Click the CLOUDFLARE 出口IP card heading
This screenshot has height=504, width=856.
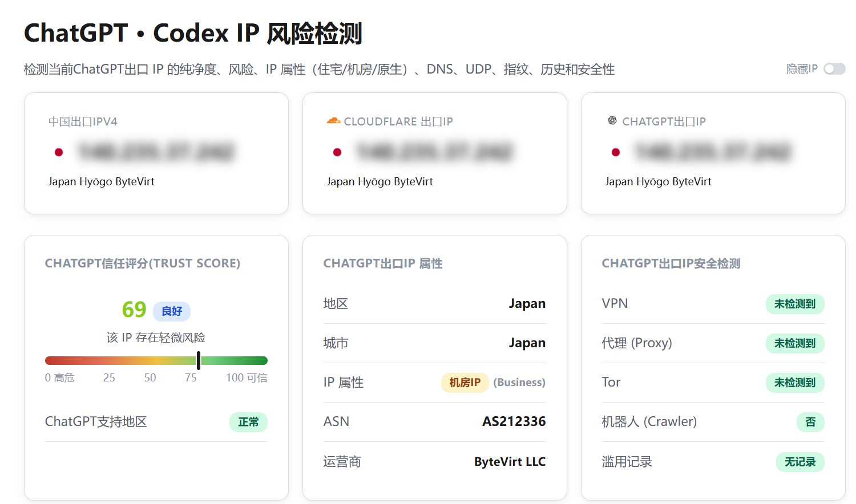pyautogui.click(x=398, y=121)
